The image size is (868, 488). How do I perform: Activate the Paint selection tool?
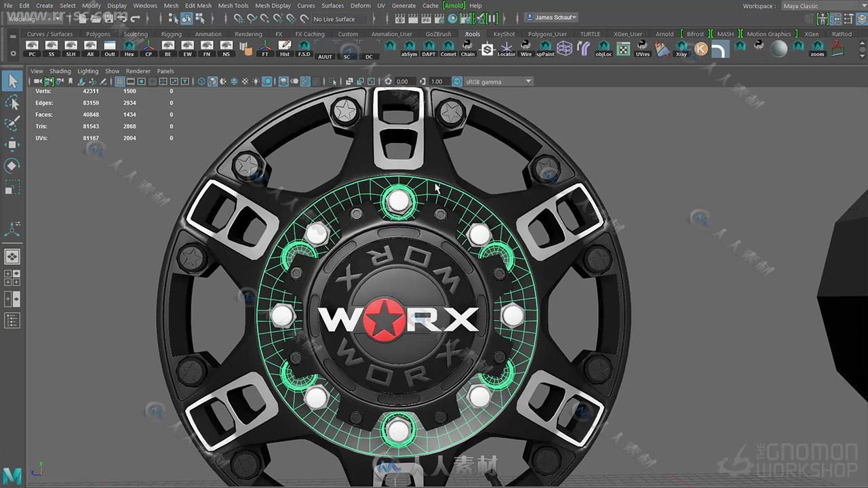[12, 123]
